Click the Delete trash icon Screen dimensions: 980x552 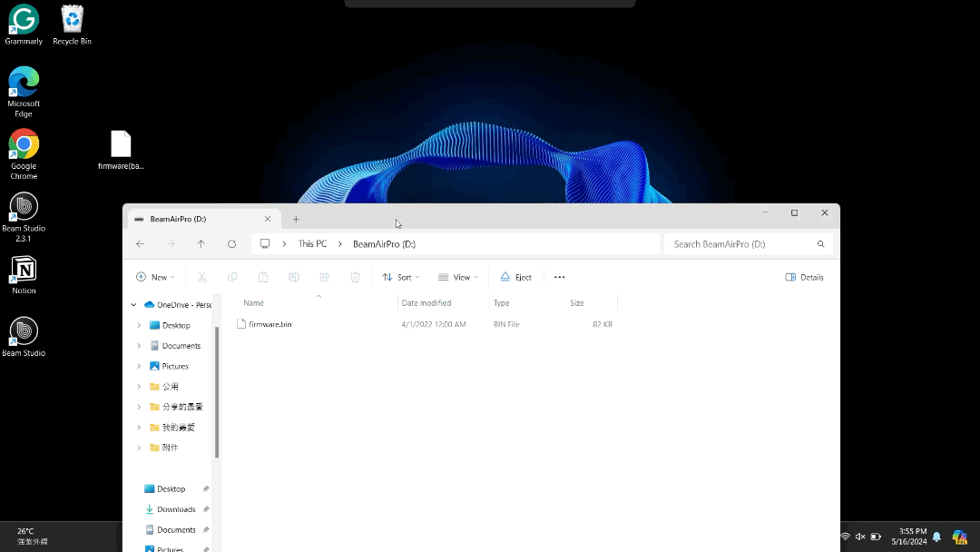pyautogui.click(x=355, y=277)
